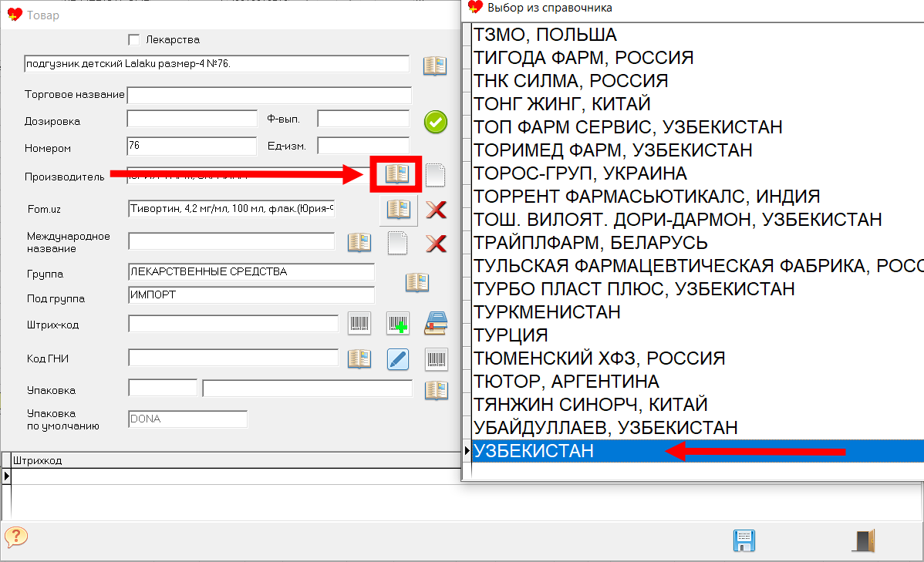Toggle the Лекарства checkbox
The image size is (924, 562).
133,39
